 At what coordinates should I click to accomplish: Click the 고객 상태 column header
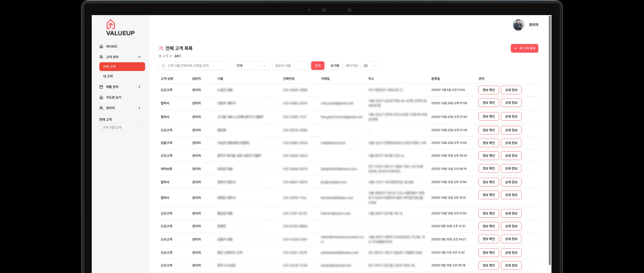(167, 79)
